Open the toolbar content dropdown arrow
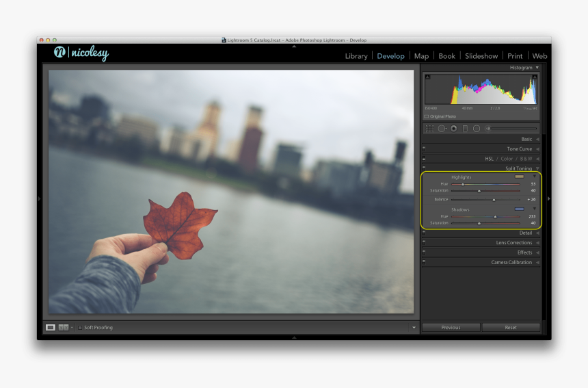This screenshot has height=388, width=588. tap(414, 328)
